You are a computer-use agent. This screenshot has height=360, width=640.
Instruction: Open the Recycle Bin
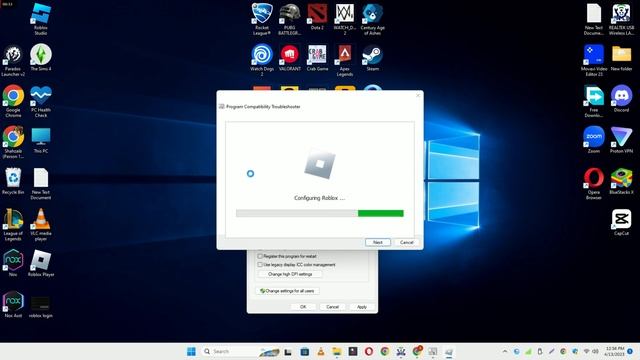coord(13,181)
